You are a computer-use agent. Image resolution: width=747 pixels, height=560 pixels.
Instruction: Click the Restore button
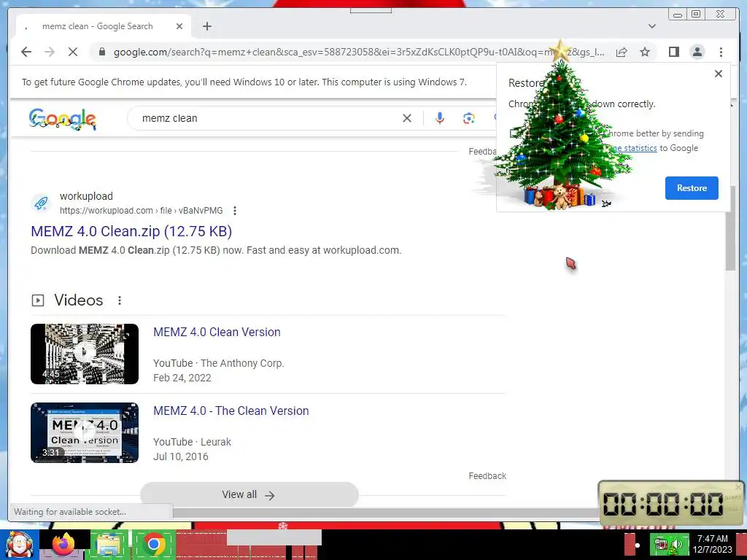click(x=692, y=188)
